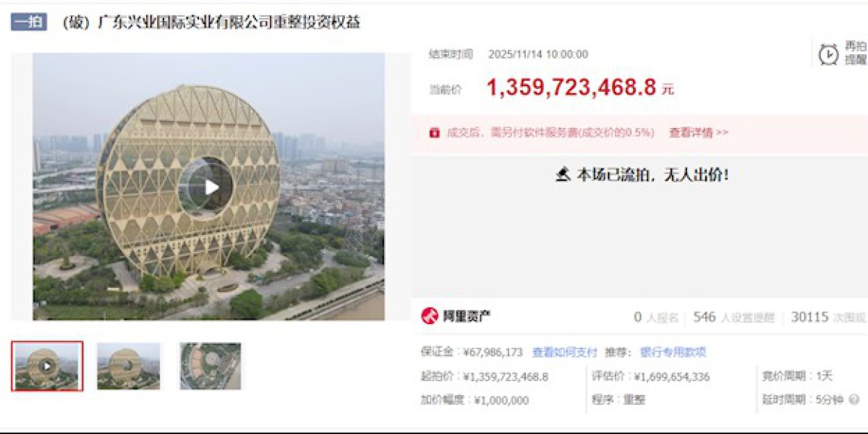Open the 查看如何支付 link
The image size is (868, 434).
pos(565,352)
